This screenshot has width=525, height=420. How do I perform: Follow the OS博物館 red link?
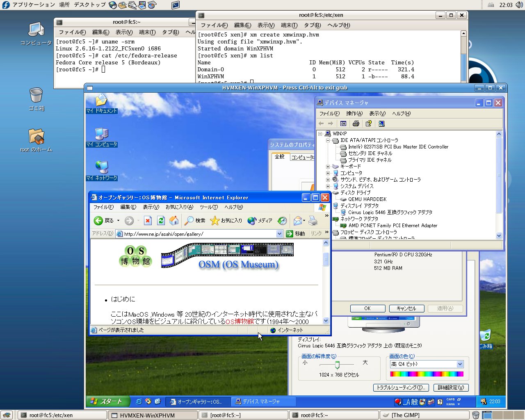(240, 322)
